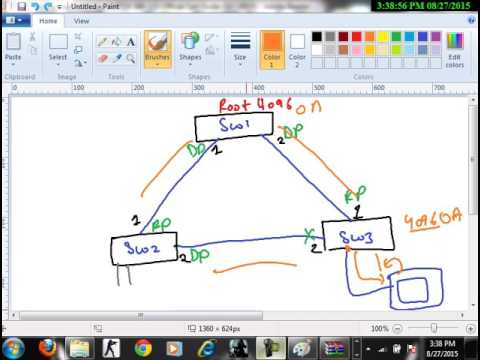Pick the red color swatch

coord(356,36)
